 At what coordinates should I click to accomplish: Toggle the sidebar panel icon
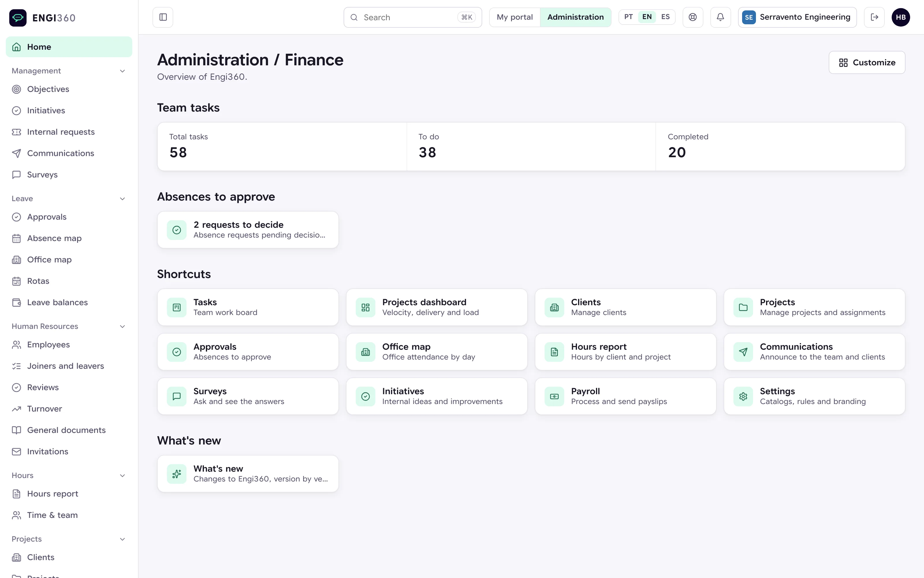(163, 17)
